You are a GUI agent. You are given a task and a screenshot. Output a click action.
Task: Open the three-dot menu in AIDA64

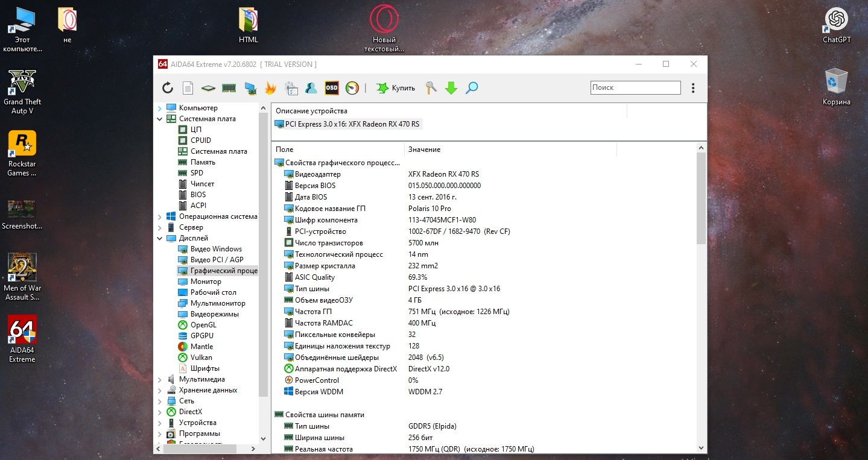point(693,88)
